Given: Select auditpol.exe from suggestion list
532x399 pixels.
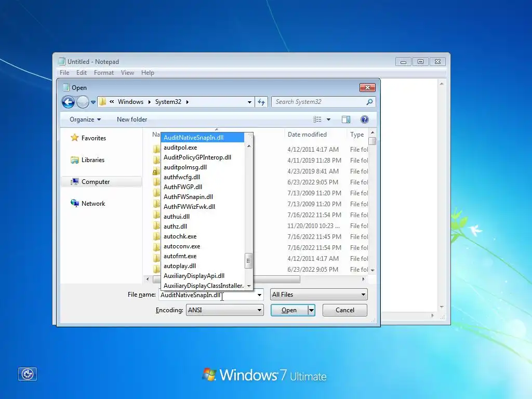Looking at the screenshot, I should [x=203, y=147].
